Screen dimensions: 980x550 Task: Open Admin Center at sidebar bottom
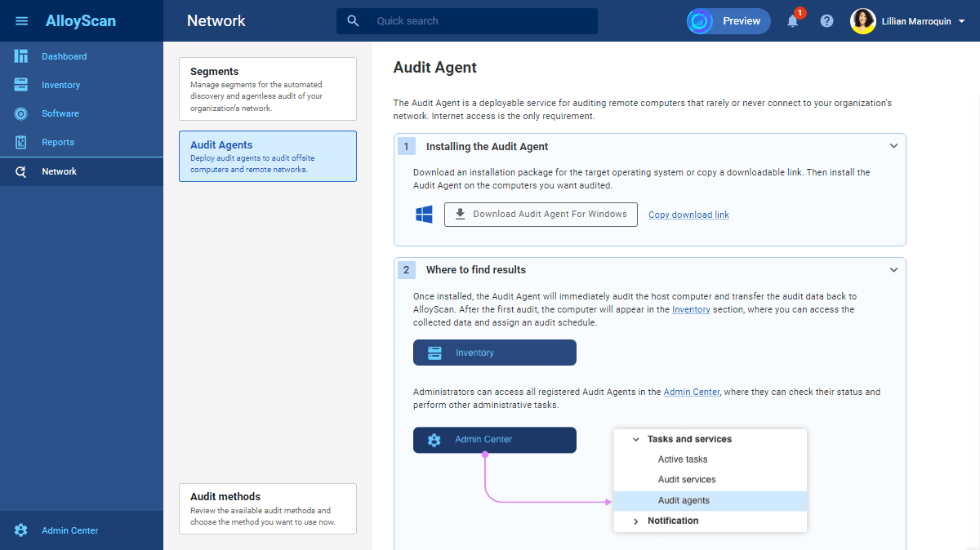pyautogui.click(x=82, y=530)
